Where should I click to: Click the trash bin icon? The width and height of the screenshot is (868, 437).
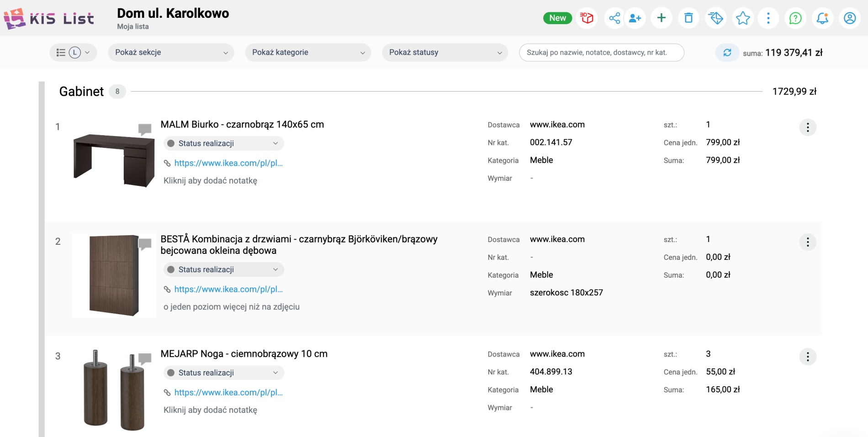click(688, 18)
